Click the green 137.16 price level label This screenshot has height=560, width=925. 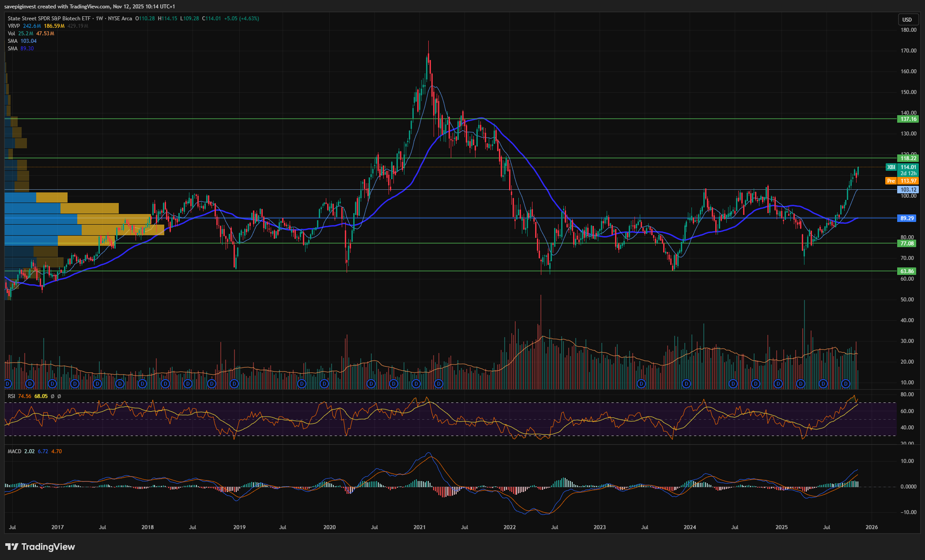click(908, 119)
